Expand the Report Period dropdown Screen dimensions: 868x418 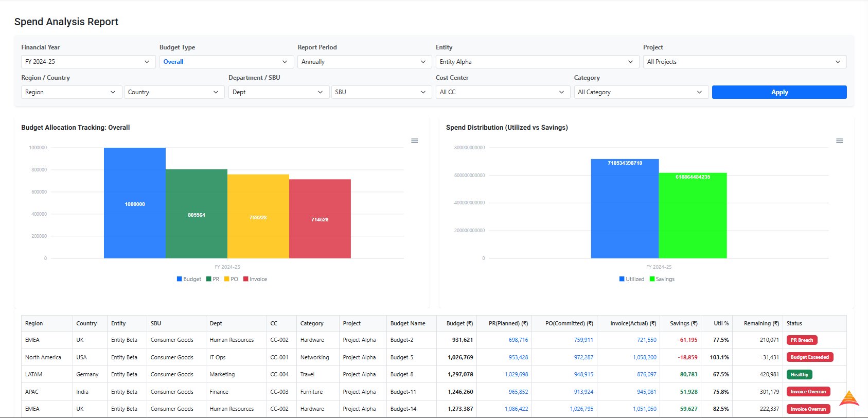[x=364, y=62]
